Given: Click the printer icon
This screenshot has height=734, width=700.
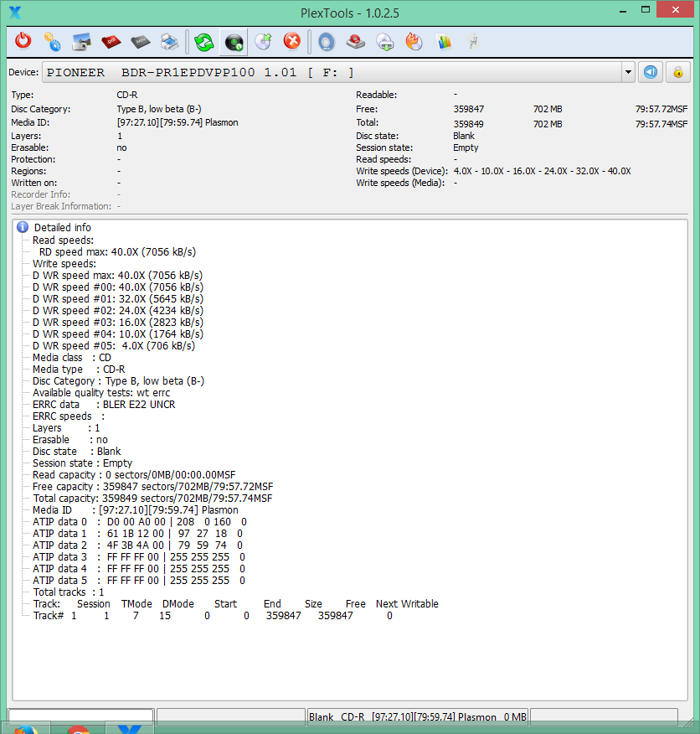Looking at the screenshot, I should [169, 42].
